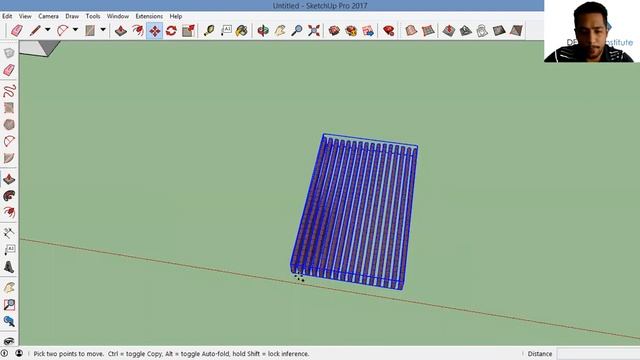Open the Line tool dropdown arrow

point(48,30)
